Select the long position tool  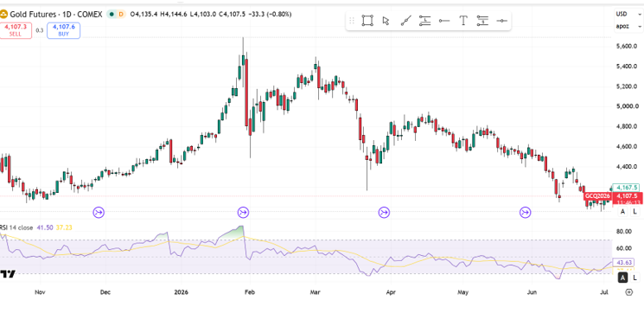tap(424, 21)
